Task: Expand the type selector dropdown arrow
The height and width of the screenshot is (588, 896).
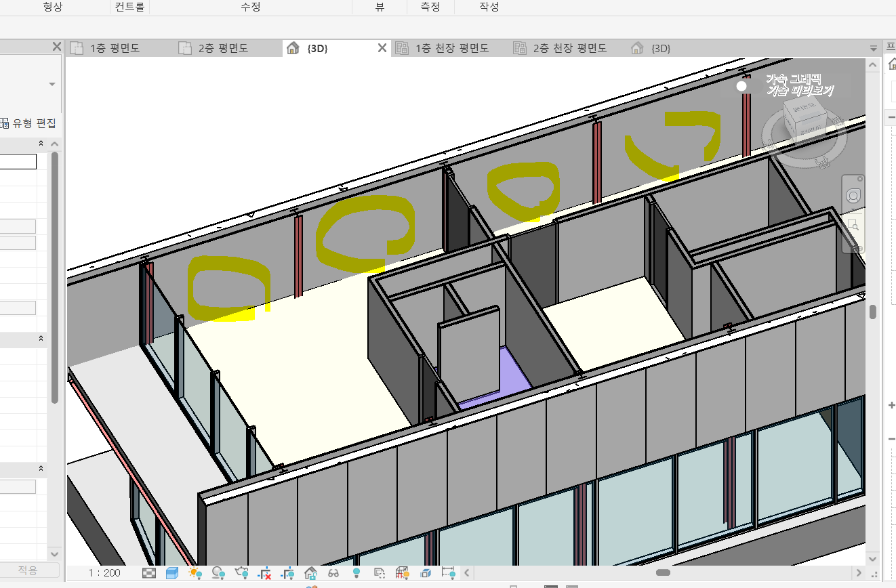Action: pyautogui.click(x=52, y=84)
